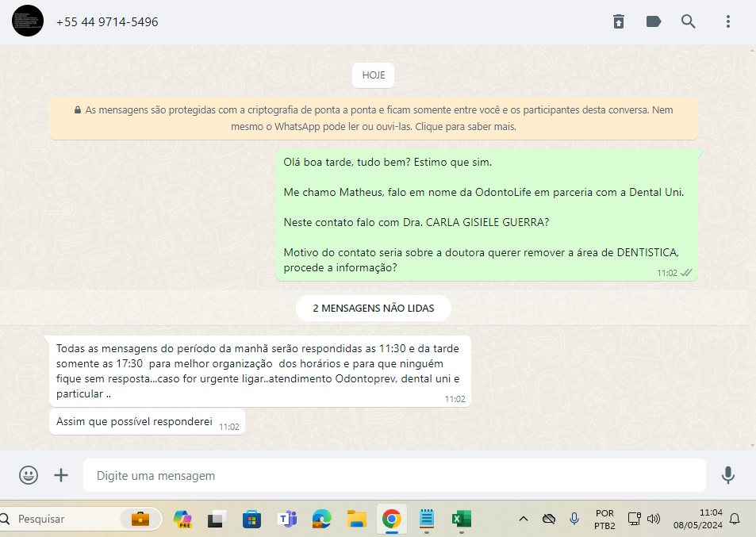Open Microsoft Edge from the taskbar
The image size is (756, 537).
click(321, 519)
